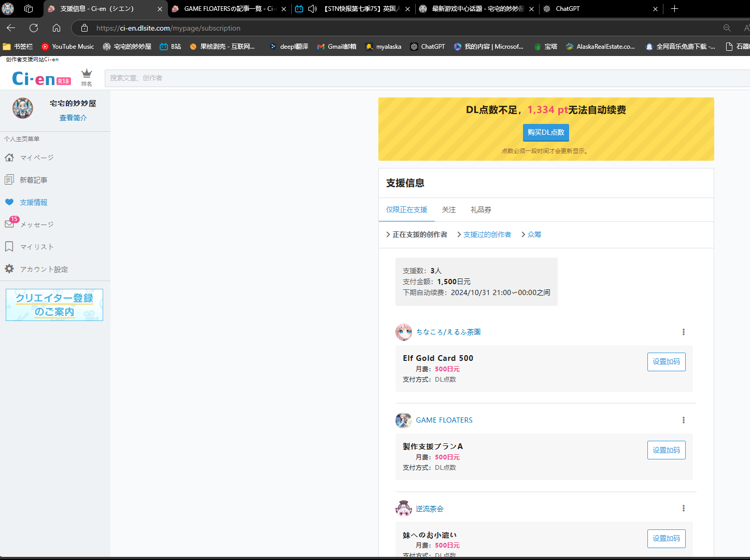
Task: Open 支援情報 heart icon
Action: [x=9, y=202]
